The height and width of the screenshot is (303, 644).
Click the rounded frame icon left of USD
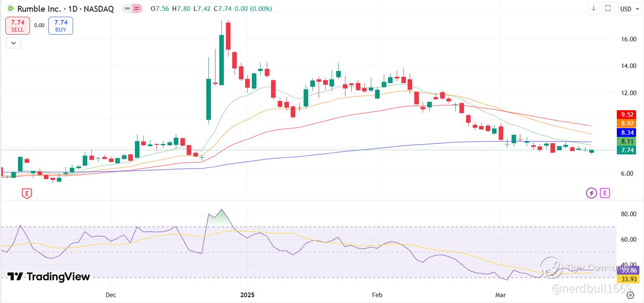(x=608, y=8)
